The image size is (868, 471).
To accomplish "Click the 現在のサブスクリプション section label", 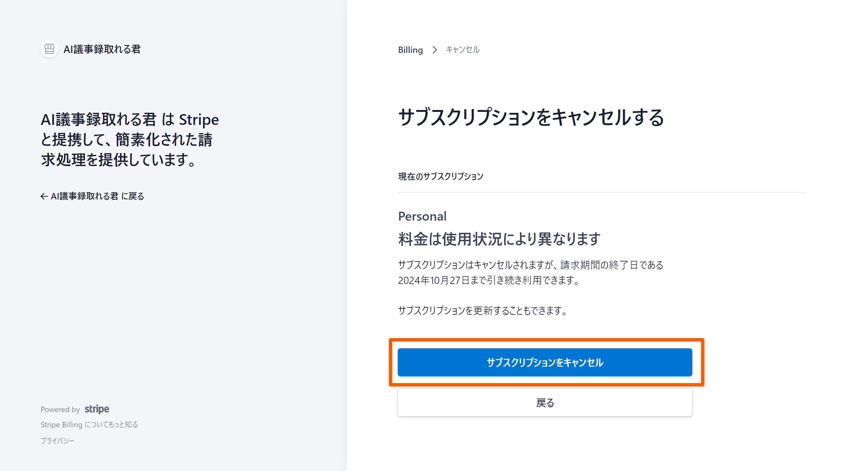I will coord(440,177).
